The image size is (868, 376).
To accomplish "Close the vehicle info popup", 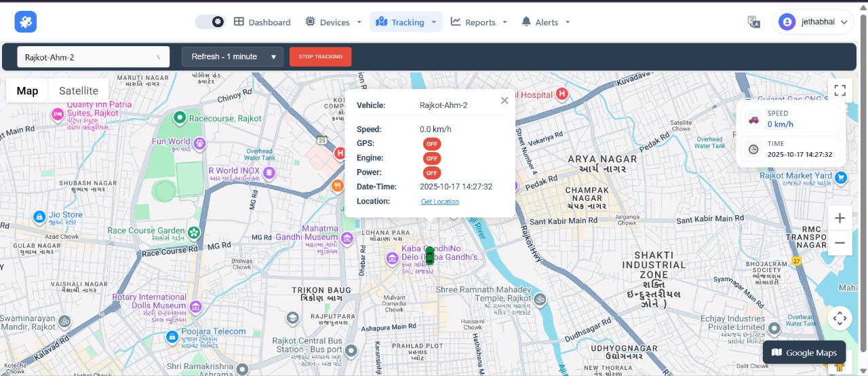I will 504,100.
